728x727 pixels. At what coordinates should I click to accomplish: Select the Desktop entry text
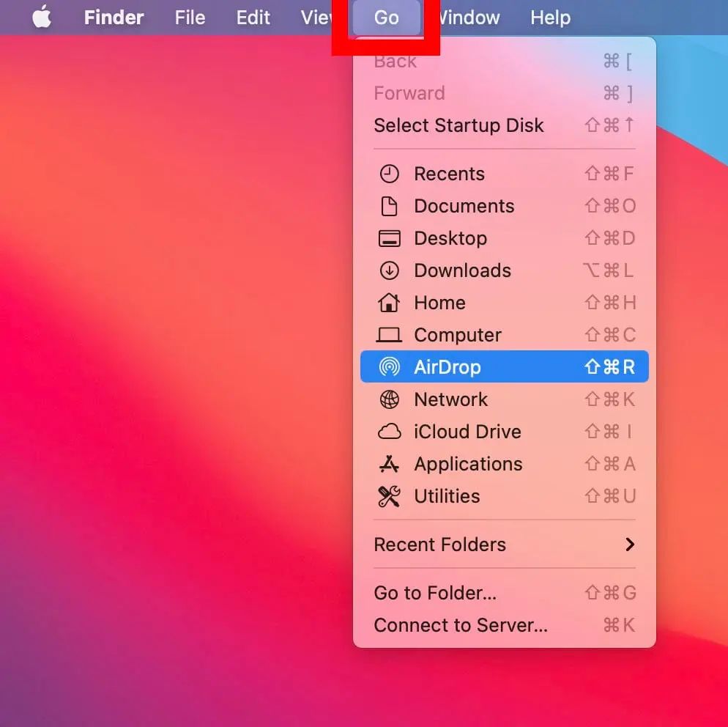450,238
